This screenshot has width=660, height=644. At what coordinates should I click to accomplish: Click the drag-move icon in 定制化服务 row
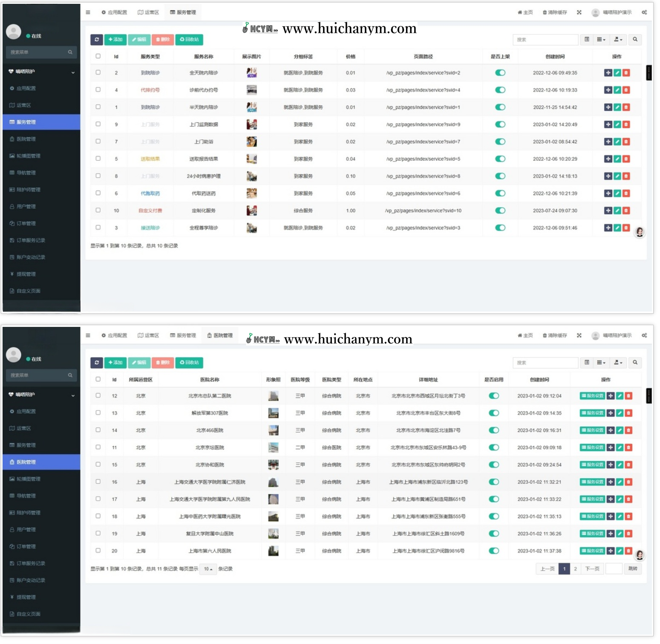[608, 211]
